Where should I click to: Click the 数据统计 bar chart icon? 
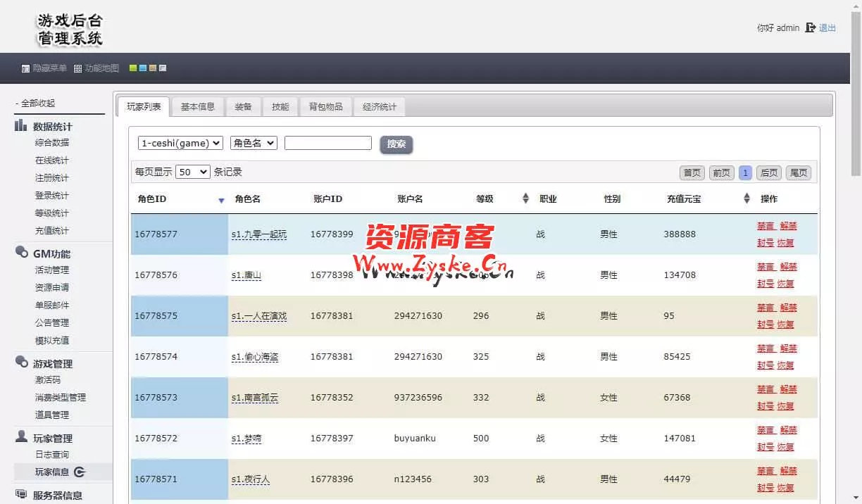point(21,125)
